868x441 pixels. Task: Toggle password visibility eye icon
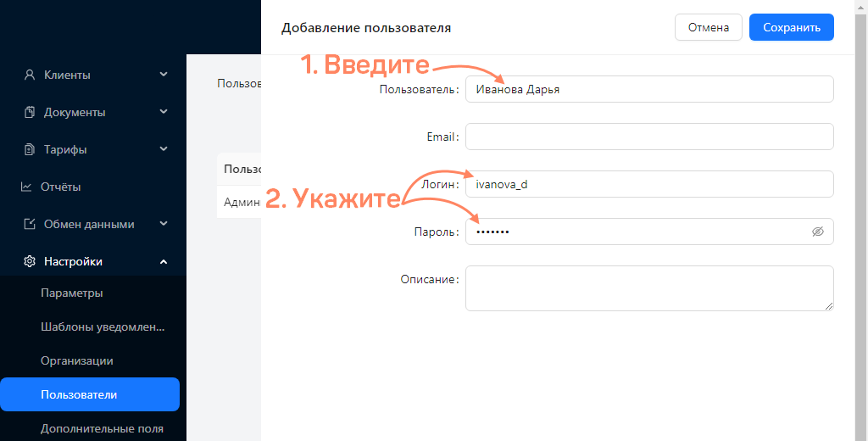818,232
